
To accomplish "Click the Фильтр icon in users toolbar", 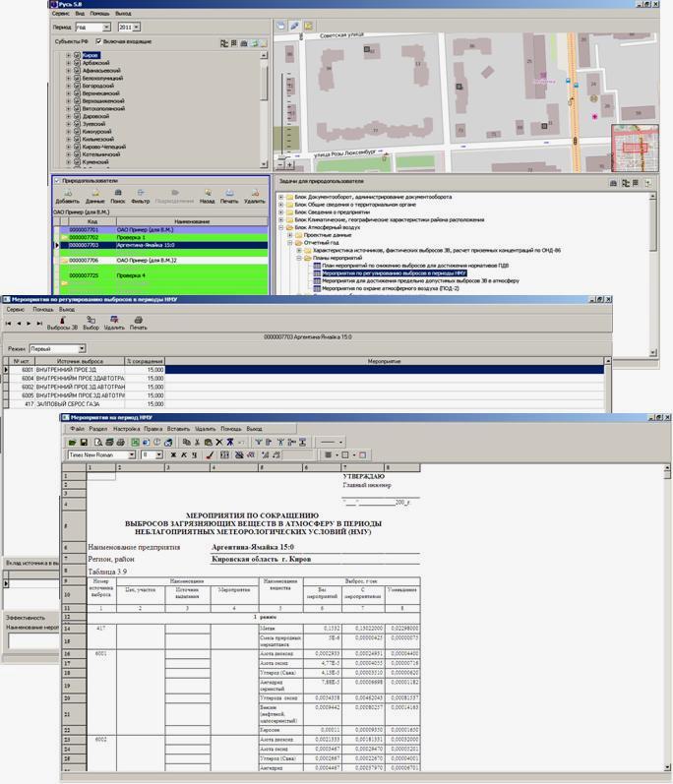I will pos(141,194).
